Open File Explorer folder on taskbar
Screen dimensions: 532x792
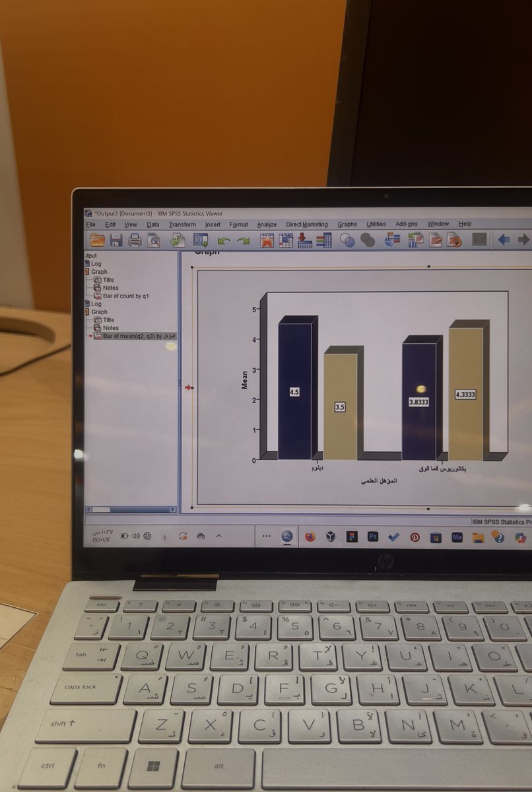(478, 538)
